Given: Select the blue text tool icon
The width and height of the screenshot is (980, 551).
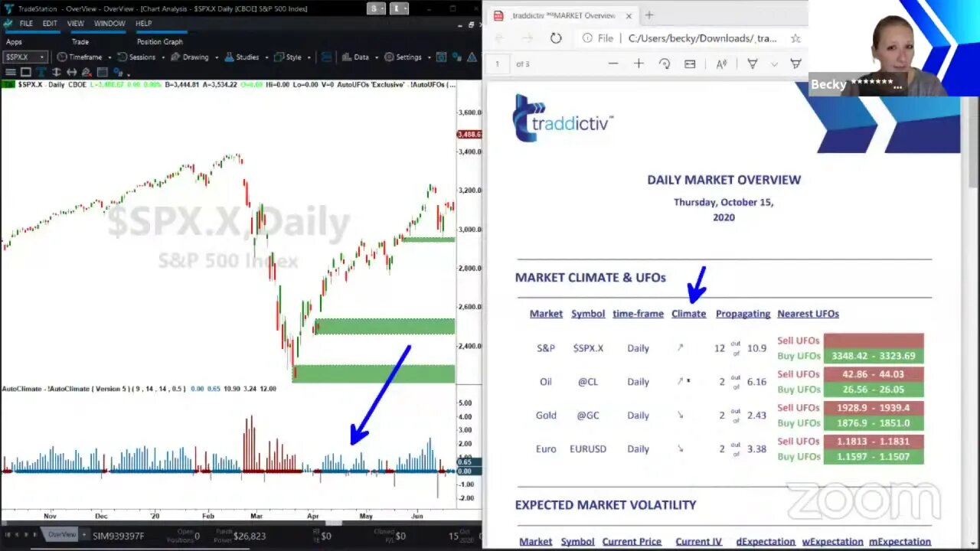Looking at the screenshot, I should pos(41,72).
